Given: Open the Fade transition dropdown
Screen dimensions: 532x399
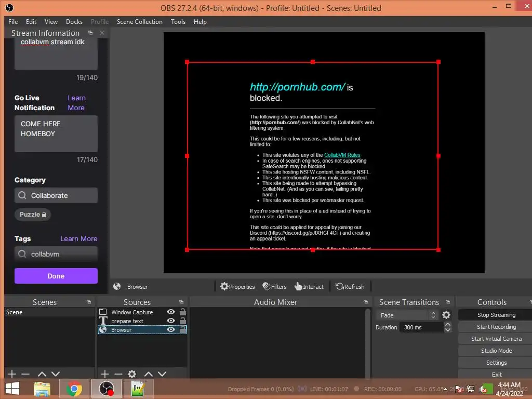Looking at the screenshot, I should pyautogui.click(x=407, y=315).
